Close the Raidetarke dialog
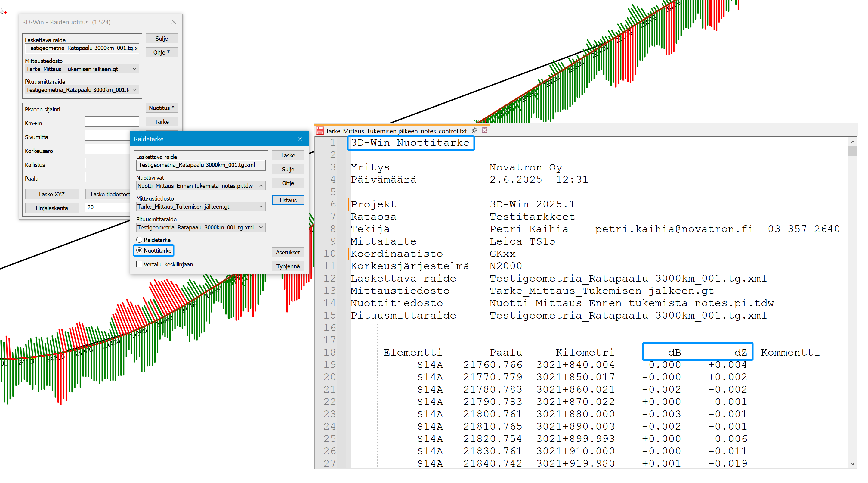The width and height of the screenshot is (868, 483). pos(300,139)
